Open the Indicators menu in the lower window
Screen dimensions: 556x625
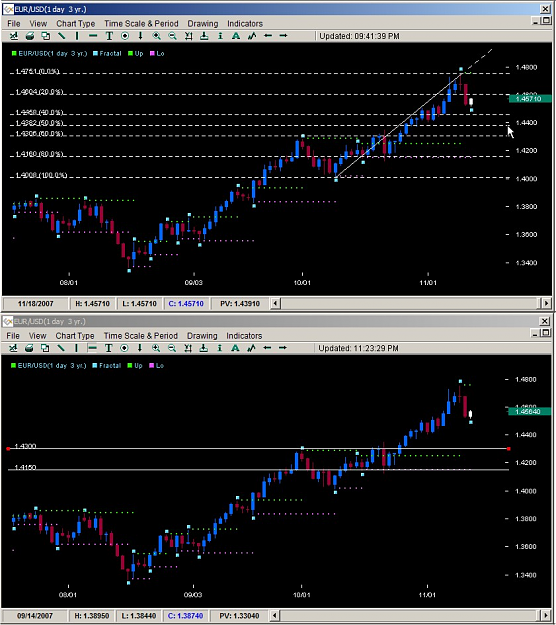(244, 336)
